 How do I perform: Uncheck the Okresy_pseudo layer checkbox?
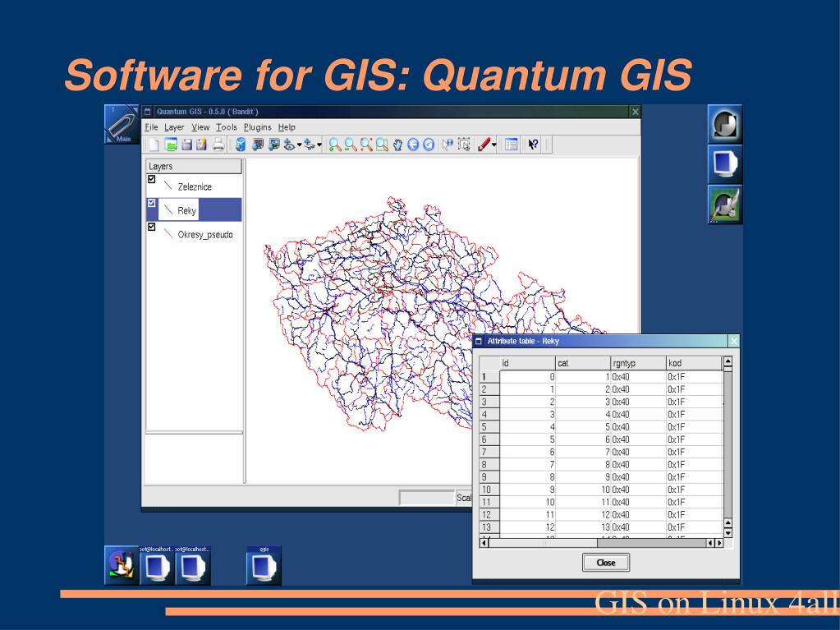click(152, 227)
